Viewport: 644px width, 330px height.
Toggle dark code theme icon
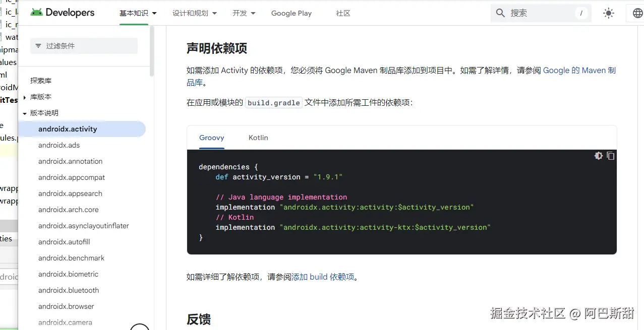[x=599, y=156]
